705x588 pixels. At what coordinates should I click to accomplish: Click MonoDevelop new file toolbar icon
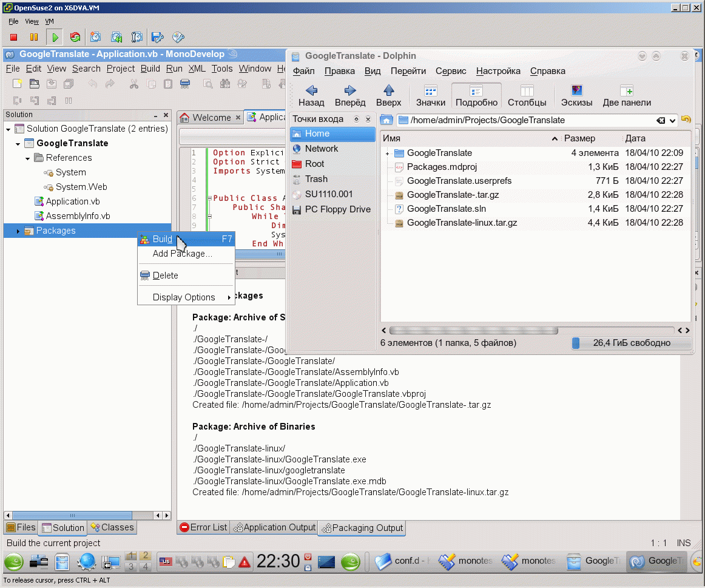click(17, 84)
